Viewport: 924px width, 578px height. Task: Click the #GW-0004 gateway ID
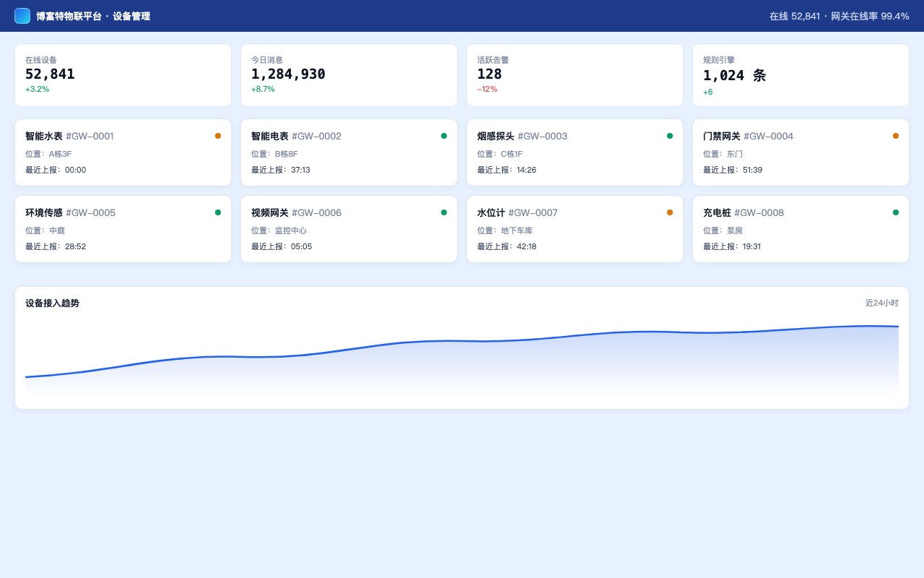click(x=768, y=136)
